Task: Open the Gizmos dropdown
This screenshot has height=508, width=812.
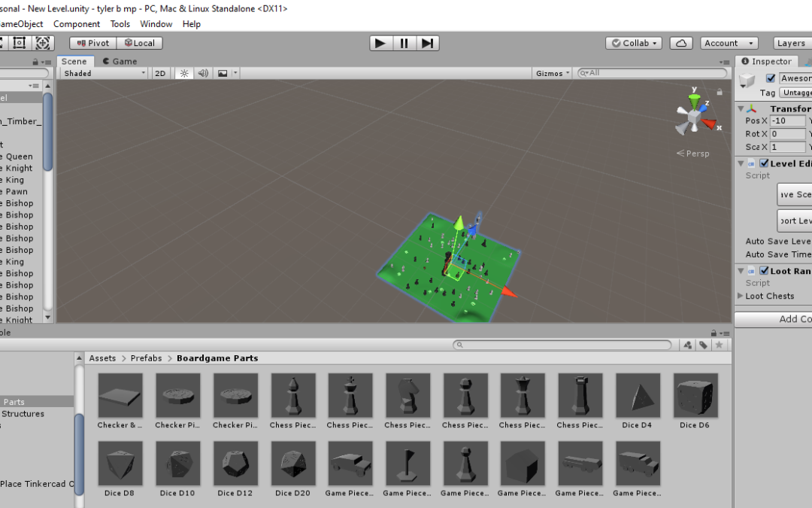Action: pyautogui.click(x=553, y=73)
